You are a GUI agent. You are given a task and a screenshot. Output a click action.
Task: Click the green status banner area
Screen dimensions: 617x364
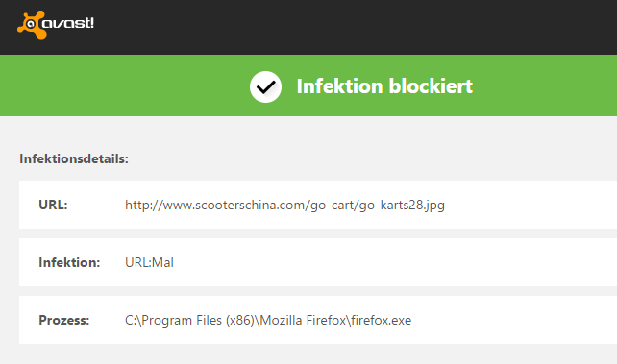[308, 85]
